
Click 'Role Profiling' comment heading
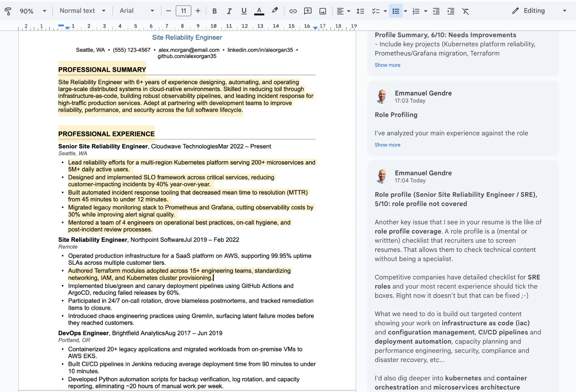click(x=396, y=115)
